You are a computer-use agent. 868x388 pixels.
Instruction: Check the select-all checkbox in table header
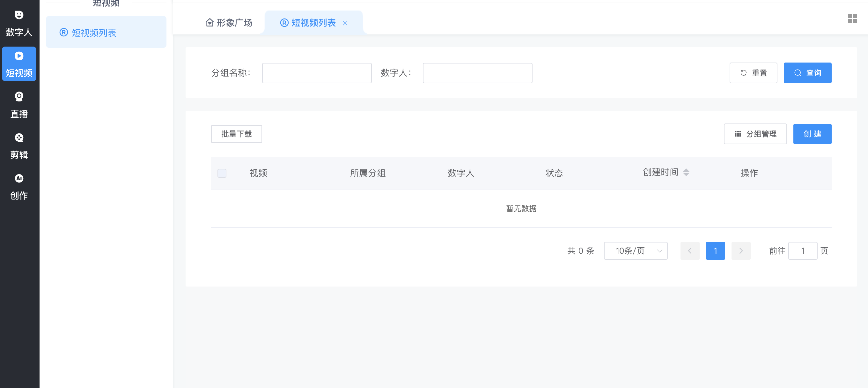point(222,173)
